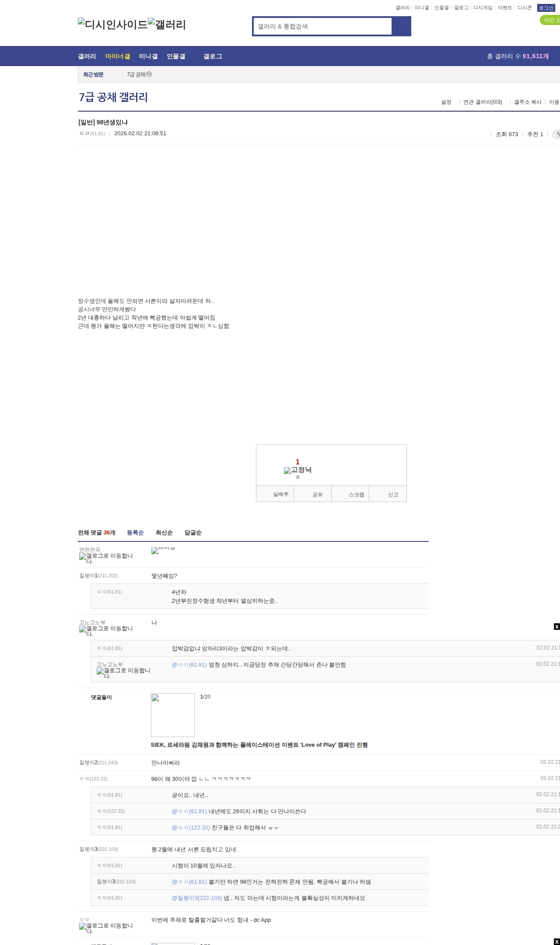The height and width of the screenshot is (945, 560).
Task: Click the 디시인사이드 logo image
Action: click(x=112, y=25)
